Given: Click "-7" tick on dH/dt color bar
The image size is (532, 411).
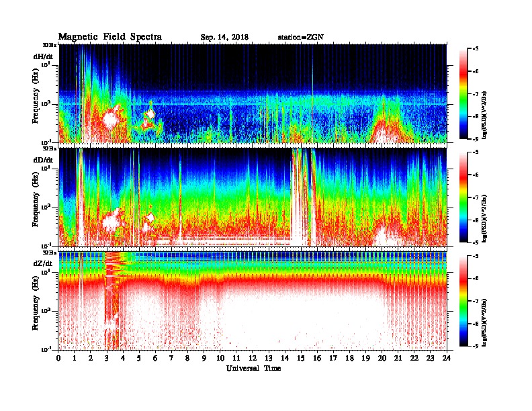Looking at the screenshot, I should click(475, 94).
